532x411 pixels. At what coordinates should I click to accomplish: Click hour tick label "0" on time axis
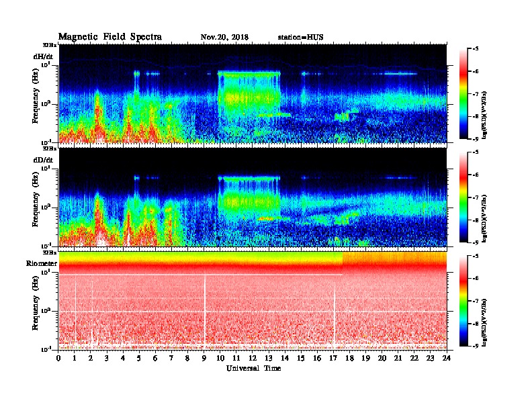point(58,359)
